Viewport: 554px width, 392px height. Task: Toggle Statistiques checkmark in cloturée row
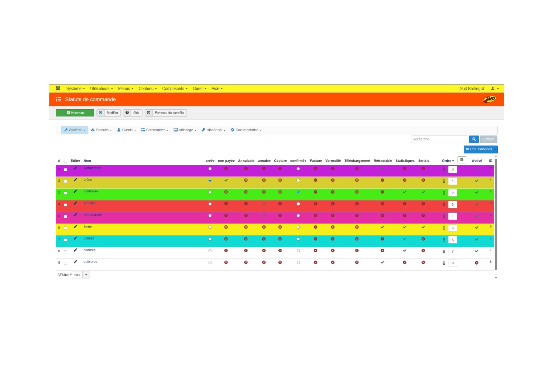[405, 250]
